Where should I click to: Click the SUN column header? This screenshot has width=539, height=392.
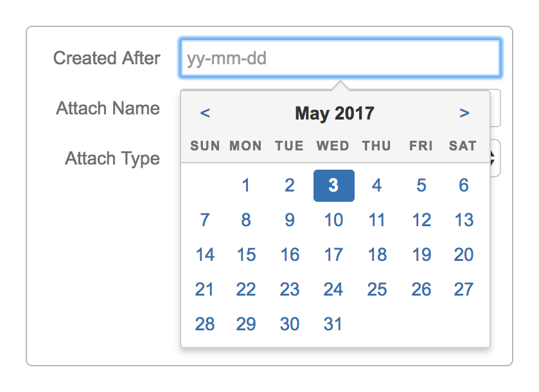click(204, 146)
